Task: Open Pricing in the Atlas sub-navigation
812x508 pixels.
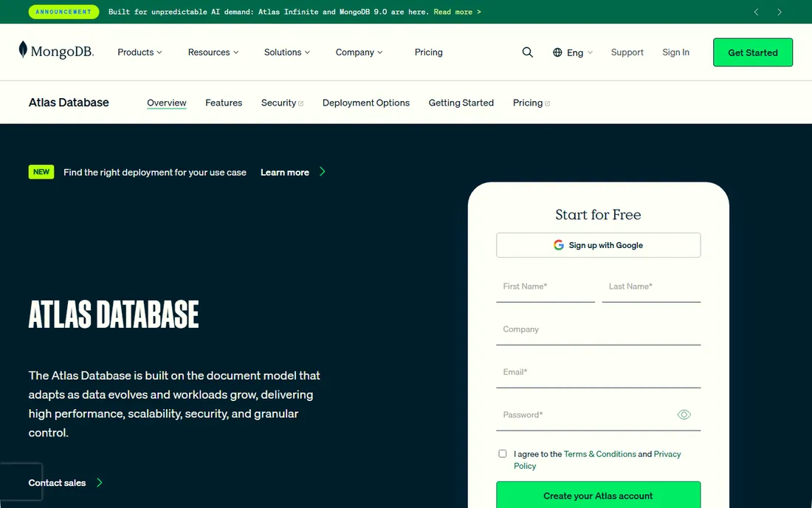Action: click(531, 103)
